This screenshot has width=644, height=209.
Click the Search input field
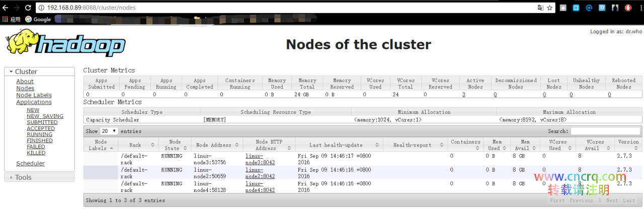(x=605, y=131)
